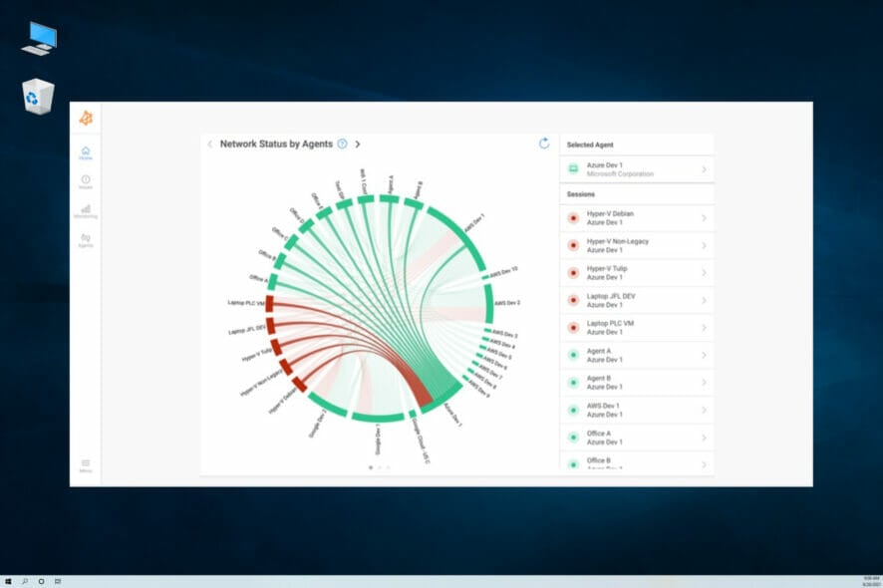Screen dimensions: 883x588
Task: Click green status icon for Office A session
Action: coord(573,438)
